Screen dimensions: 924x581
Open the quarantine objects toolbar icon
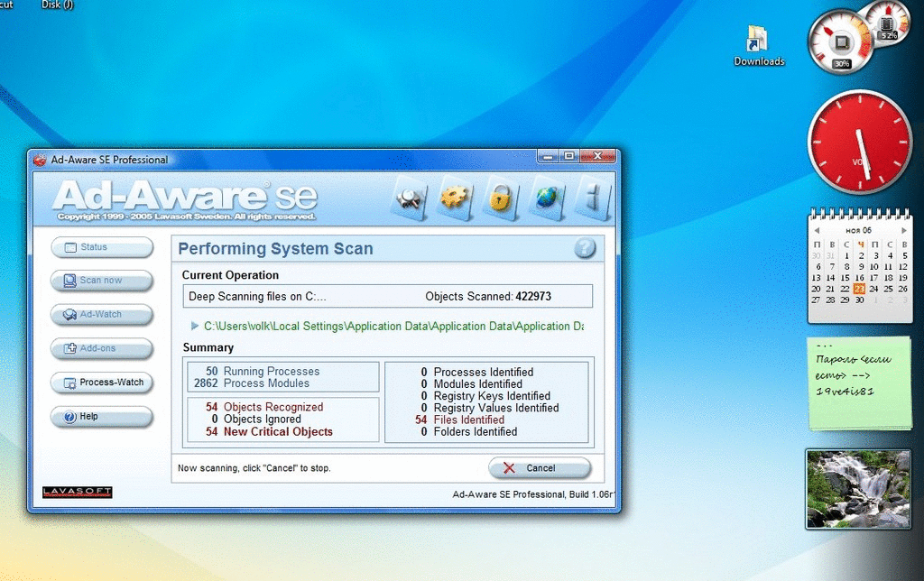tap(409, 198)
